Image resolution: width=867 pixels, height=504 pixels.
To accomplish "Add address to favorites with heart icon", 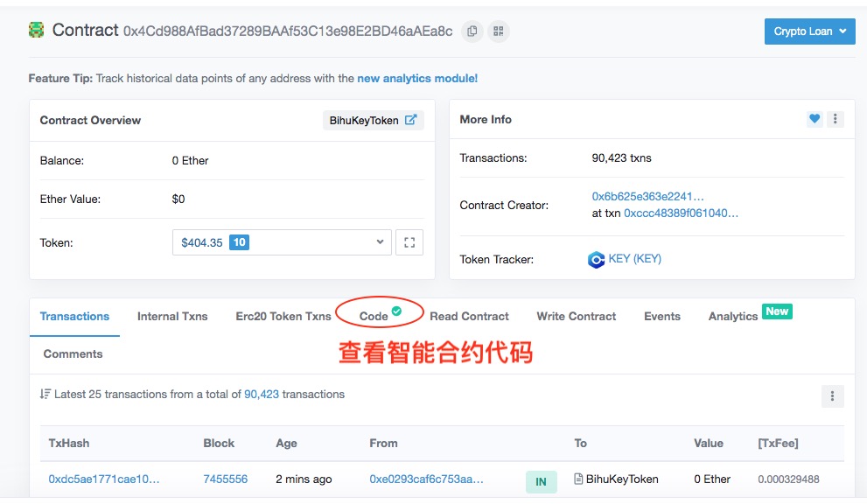I will (x=815, y=118).
